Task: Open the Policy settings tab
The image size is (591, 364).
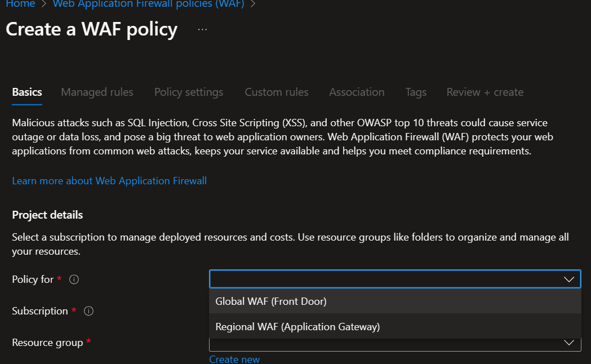Action: coord(189,92)
